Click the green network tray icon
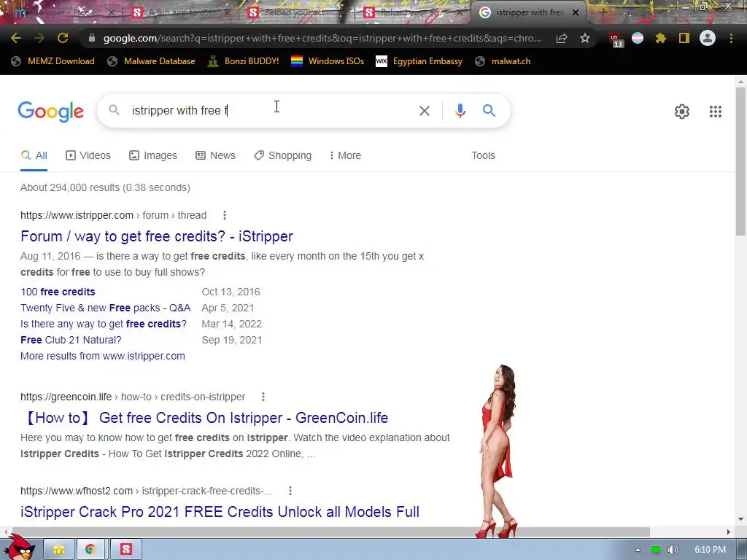 [656, 550]
